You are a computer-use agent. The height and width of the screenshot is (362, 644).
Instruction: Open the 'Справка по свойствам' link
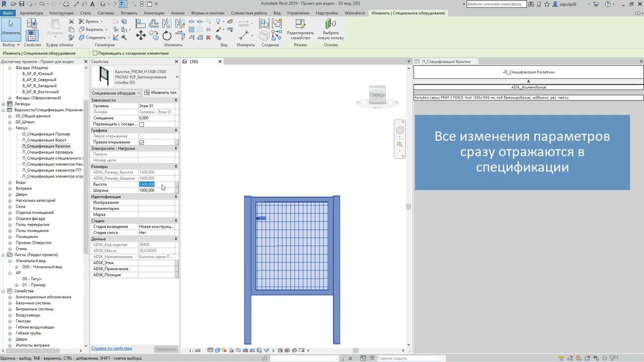112,348
